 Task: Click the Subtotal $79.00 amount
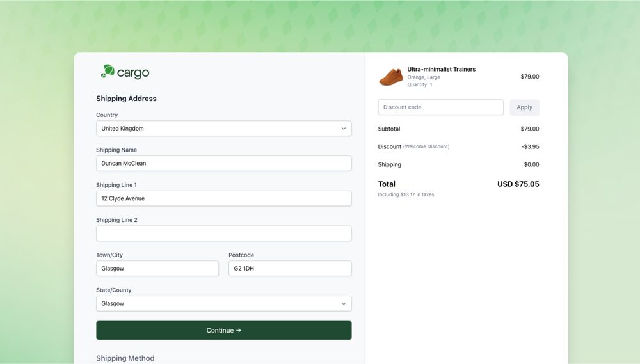click(x=529, y=129)
